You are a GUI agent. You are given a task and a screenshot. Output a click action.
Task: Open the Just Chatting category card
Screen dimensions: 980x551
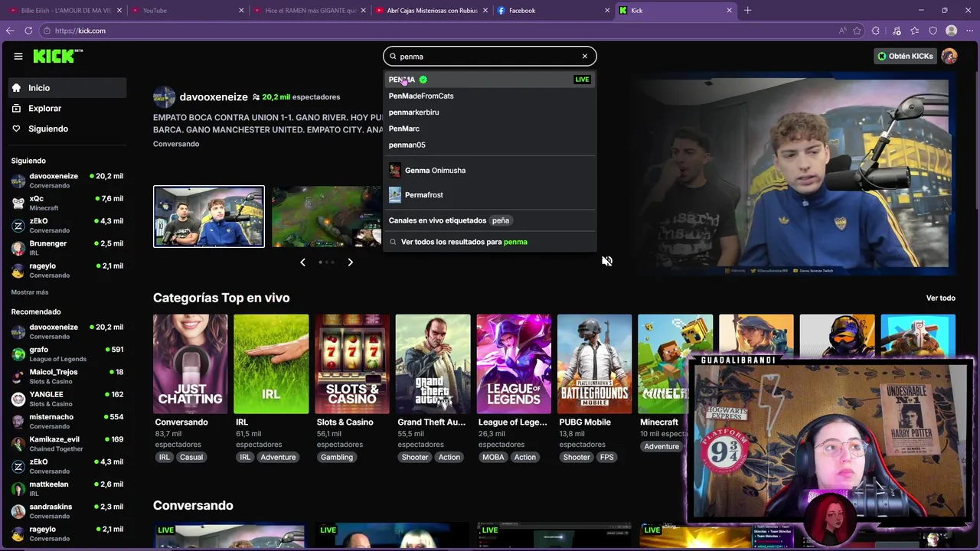(x=191, y=364)
